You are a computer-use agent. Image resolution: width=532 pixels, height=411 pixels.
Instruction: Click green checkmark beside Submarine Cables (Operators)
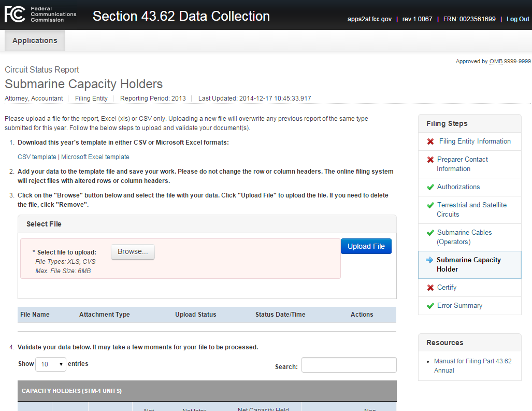click(430, 233)
